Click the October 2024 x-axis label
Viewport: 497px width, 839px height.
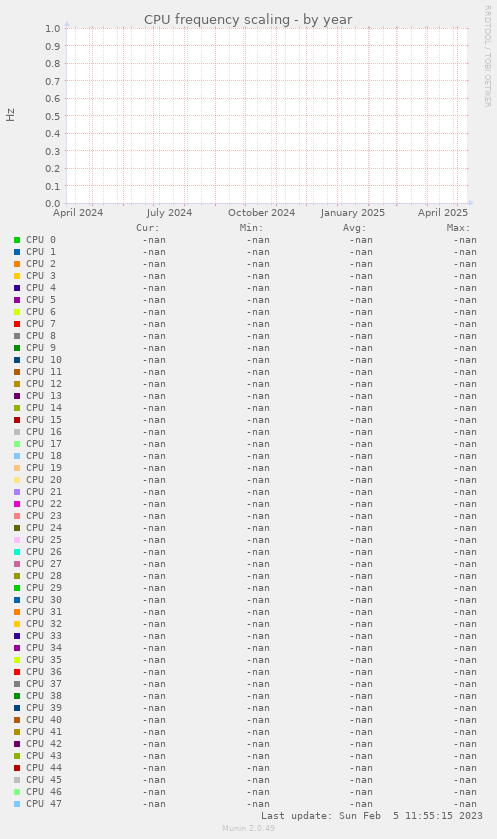262,212
